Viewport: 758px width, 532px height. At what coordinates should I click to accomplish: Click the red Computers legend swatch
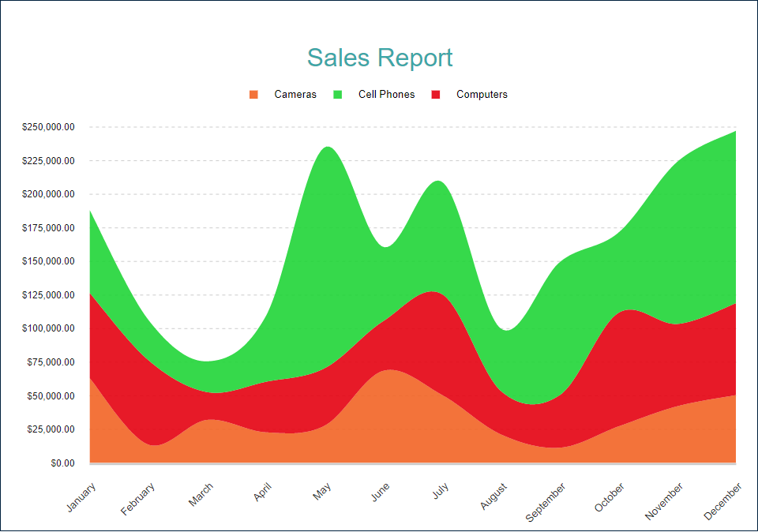436,95
